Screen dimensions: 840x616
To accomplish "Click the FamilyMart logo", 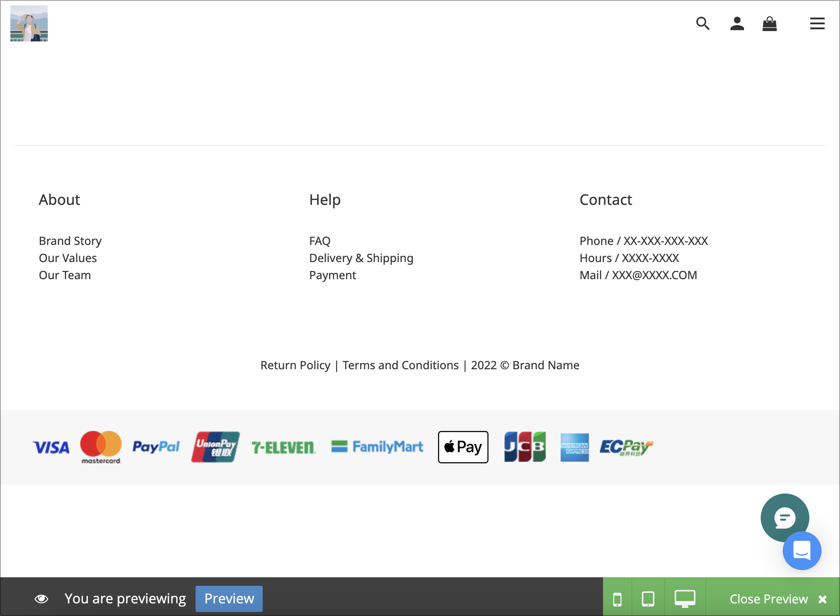I will [x=377, y=447].
